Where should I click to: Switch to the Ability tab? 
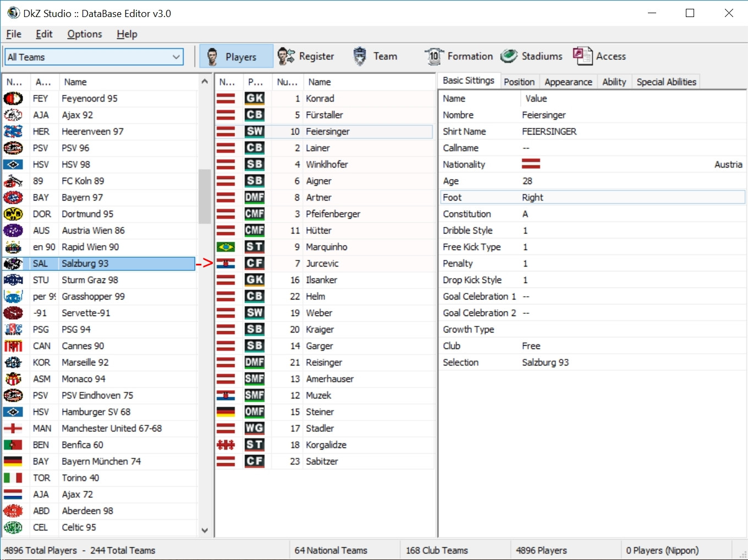point(614,82)
